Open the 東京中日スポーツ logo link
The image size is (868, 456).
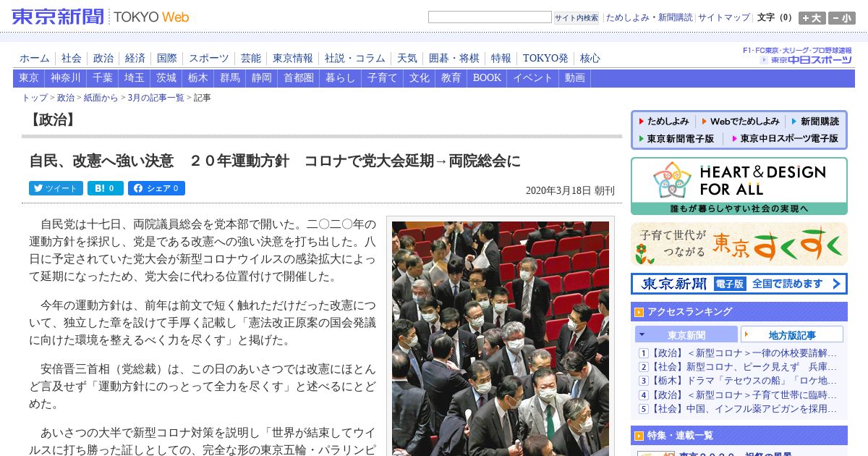tap(806, 60)
